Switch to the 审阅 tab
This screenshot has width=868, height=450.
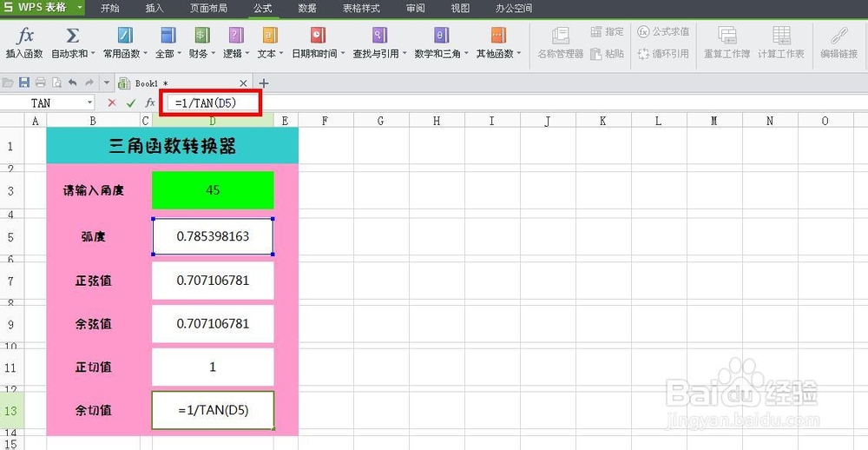pos(415,9)
